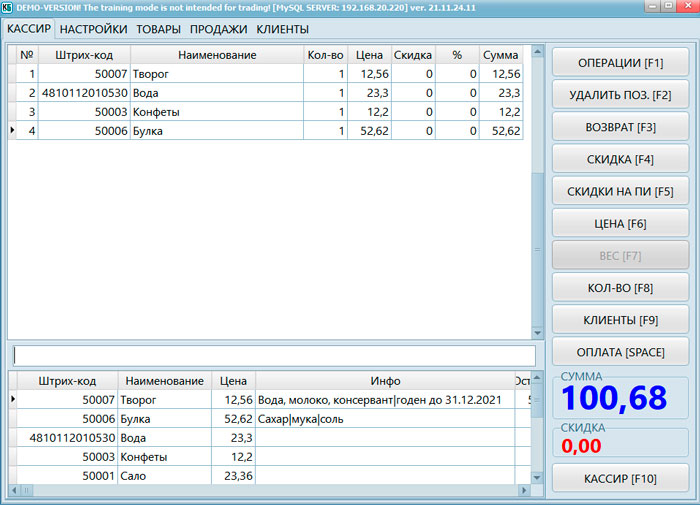Click the ВОЗВРАТ [F3] button
The image size is (700, 505).
coord(621,127)
